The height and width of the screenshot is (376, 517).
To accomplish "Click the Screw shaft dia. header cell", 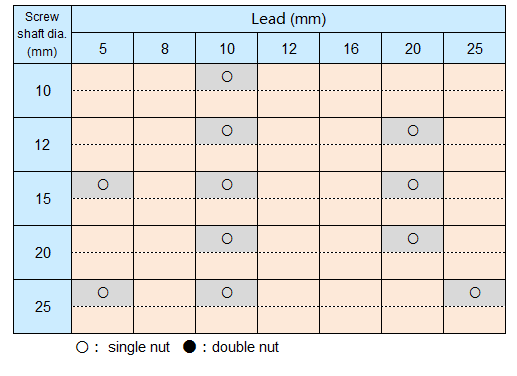I will (x=42, y=34).
